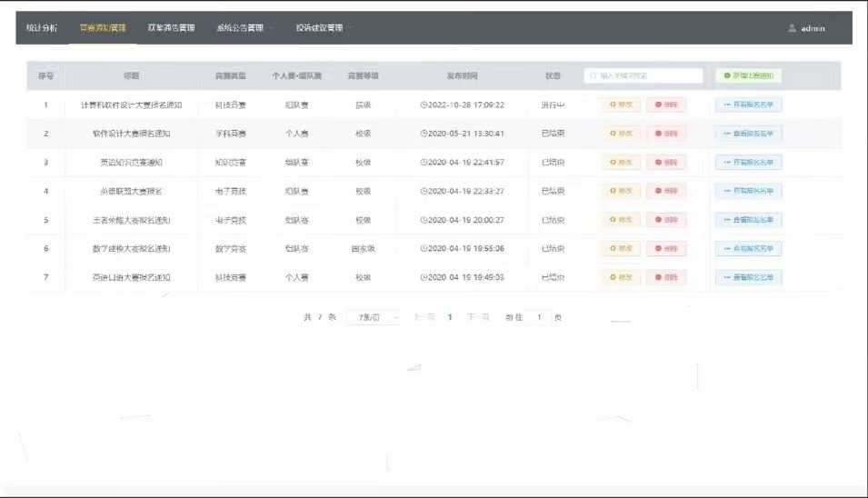Viewport: 868px width, 498px height.
Task: View the signup list for row 7
Action: click(x=748, y=277)
